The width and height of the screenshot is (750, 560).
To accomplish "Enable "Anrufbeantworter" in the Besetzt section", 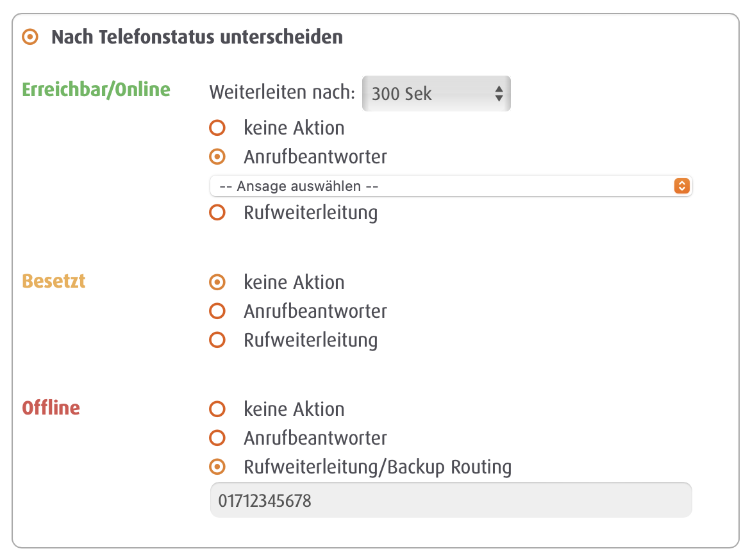I will tap(218, 311).
